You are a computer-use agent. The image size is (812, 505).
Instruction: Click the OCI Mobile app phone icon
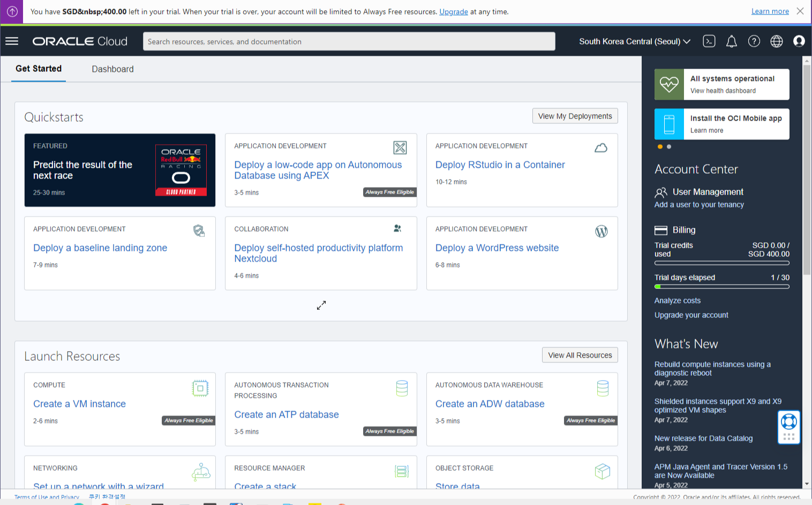point(669,124)
